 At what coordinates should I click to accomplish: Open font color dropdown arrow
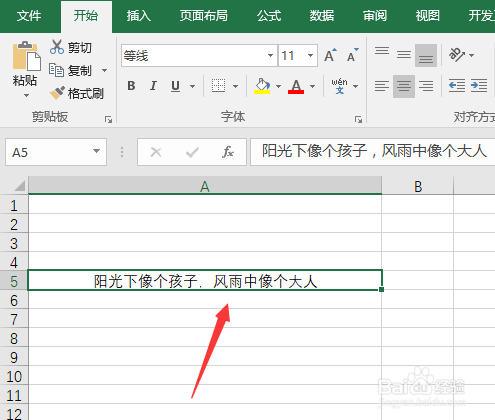(312, 86)
